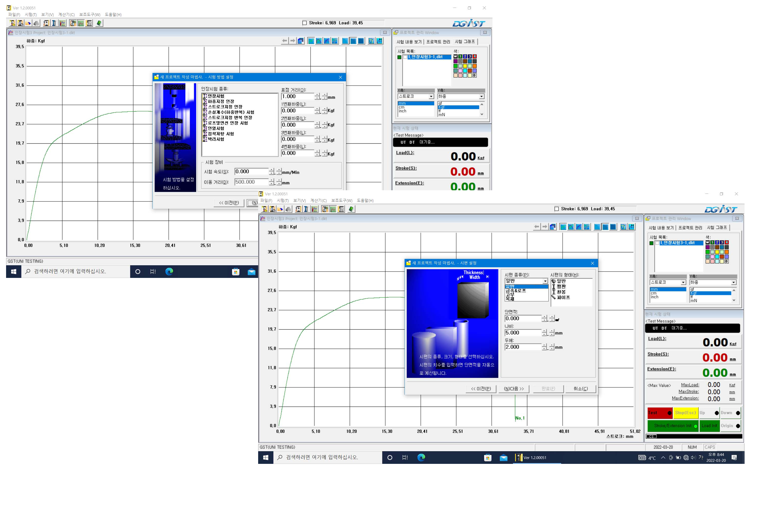Click the printer icon in the front window toolbar

coord(288,209)
